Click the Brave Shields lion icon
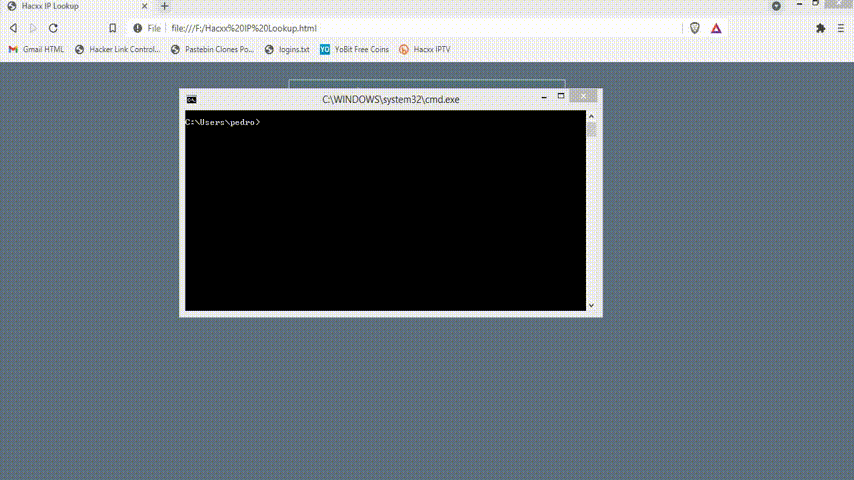The width and height of the screenshot is (854, 480). coord(695,28)
